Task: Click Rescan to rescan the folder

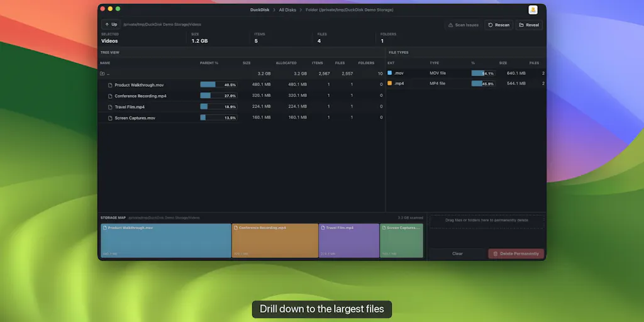Action: tap(499, 25)
